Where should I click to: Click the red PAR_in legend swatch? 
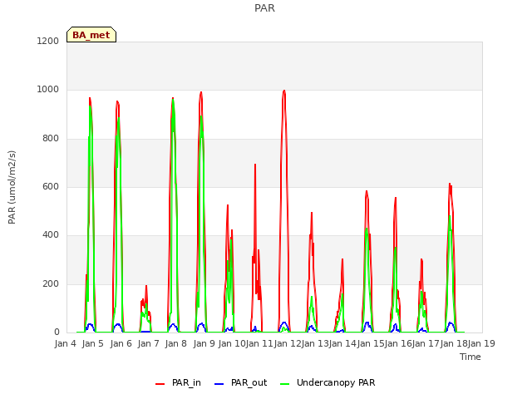160,384
